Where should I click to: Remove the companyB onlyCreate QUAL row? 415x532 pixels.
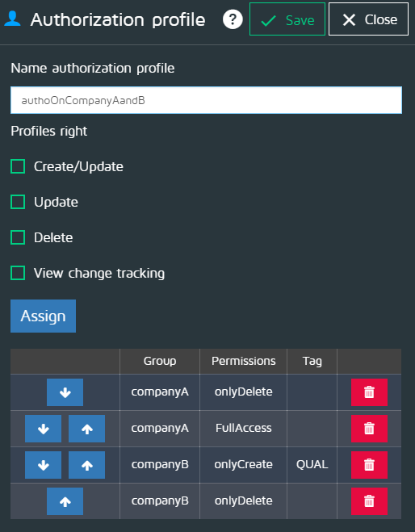[x=369, y=465]
